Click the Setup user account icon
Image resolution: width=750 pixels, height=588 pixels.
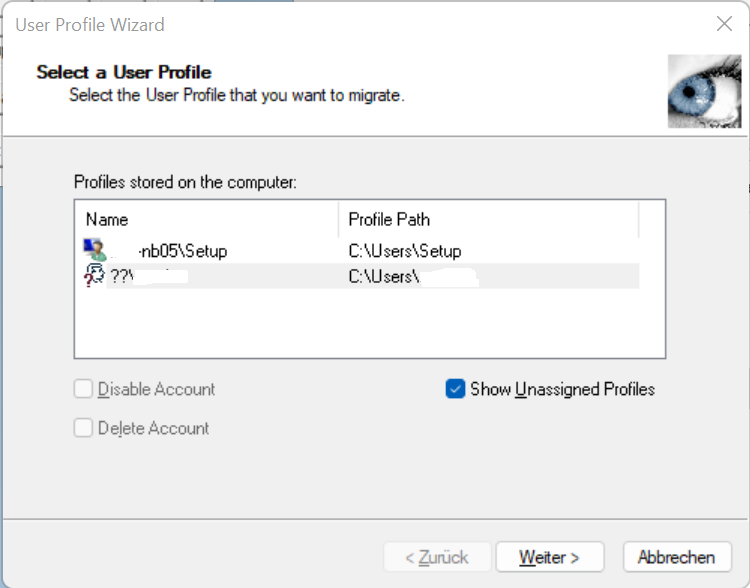pyautogui.click(x=95, y=250)
